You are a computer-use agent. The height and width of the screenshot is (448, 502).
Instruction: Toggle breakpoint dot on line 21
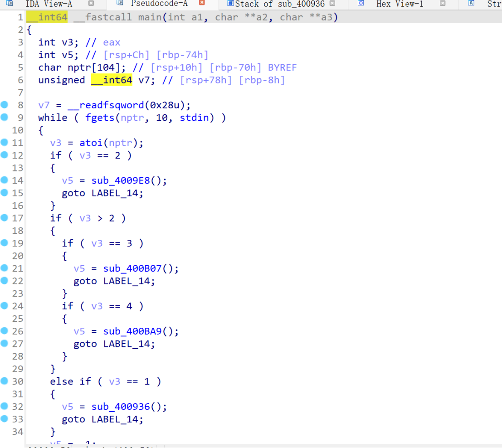tap(5, 268)
